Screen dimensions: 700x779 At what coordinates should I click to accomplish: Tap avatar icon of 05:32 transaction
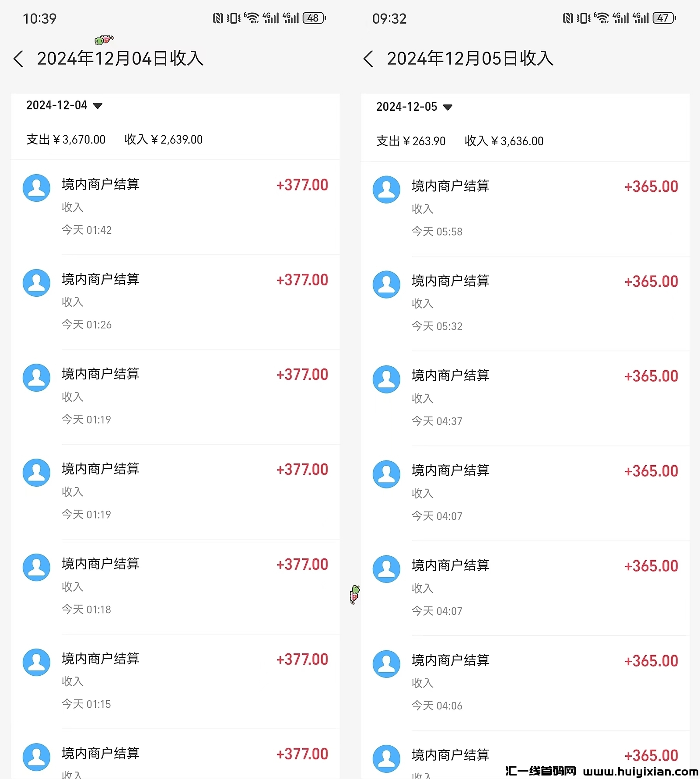[x=386, y=284]
